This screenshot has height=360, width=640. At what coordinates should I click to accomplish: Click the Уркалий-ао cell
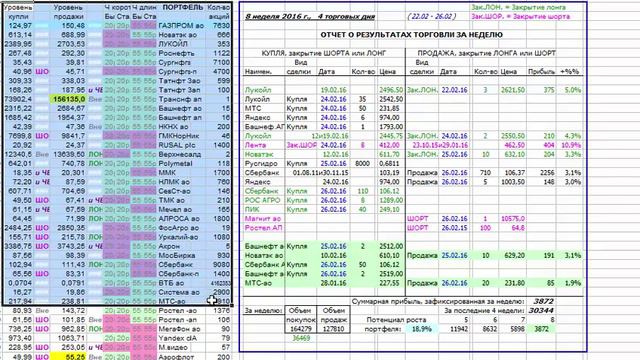[178, 237]
